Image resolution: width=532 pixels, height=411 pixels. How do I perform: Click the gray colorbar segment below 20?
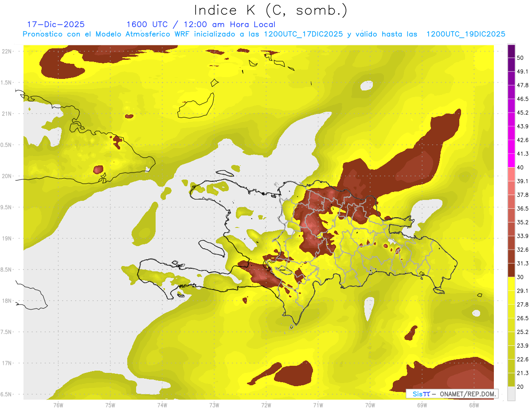pyautogui.click(x=511, y=394)
